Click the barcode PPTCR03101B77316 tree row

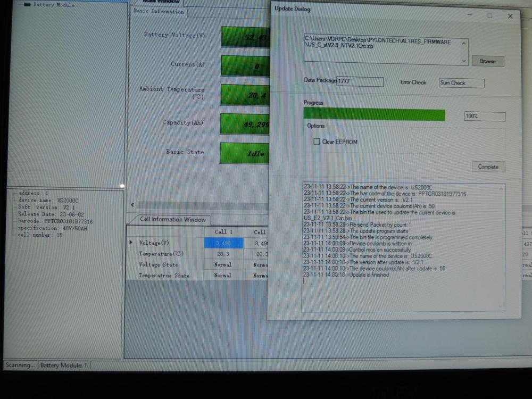pos(55,221)
